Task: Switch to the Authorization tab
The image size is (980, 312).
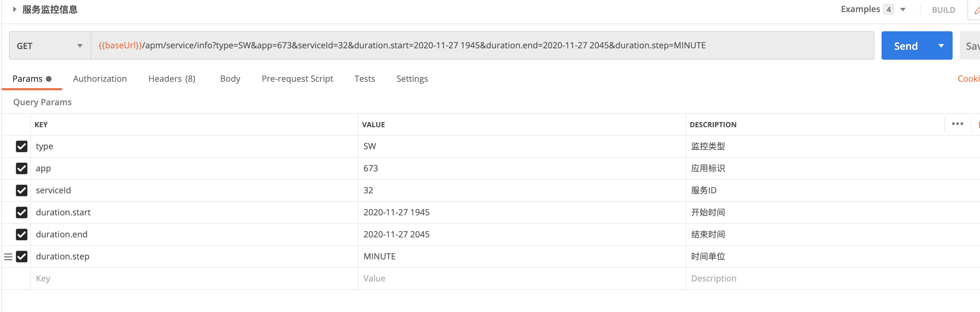Action: click(x=100, y=79)
